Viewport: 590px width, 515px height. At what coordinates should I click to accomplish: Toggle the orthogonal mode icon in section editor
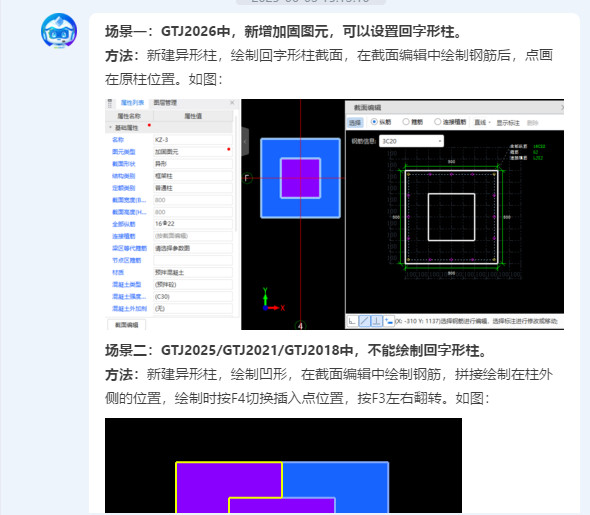coord(352,321)
